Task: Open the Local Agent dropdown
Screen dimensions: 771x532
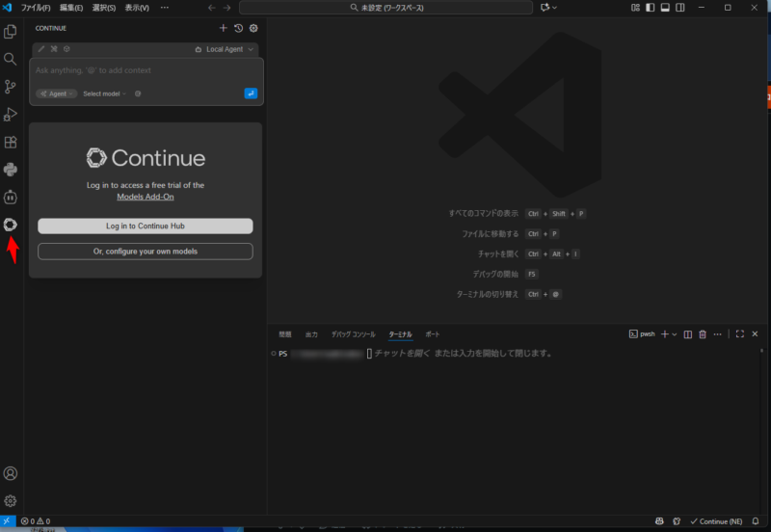Action: pyautogui.click(x=226, y=49)
